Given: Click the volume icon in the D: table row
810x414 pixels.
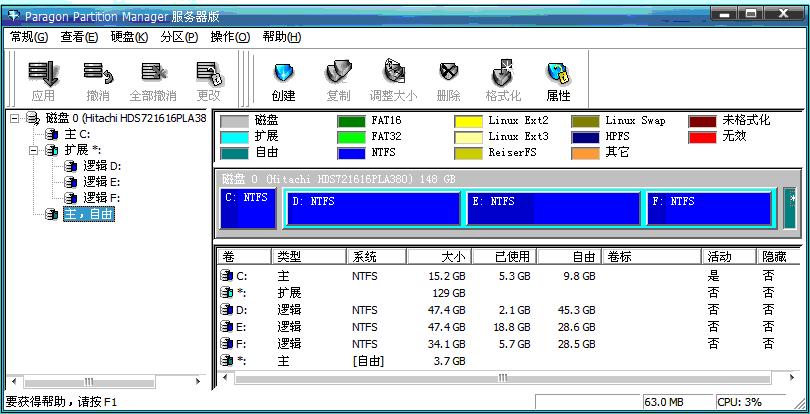Looking at the screenshot, I should click(x=226, y=310).
